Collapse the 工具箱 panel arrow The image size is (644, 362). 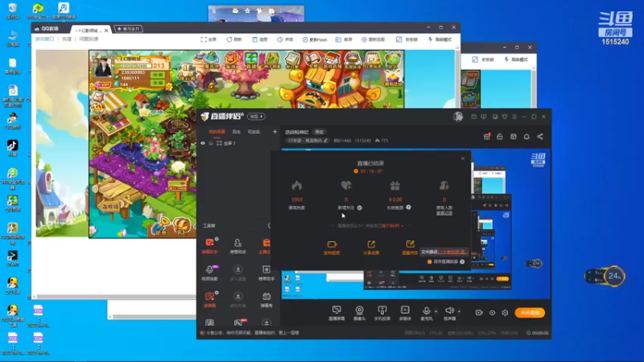coord(270,225)
